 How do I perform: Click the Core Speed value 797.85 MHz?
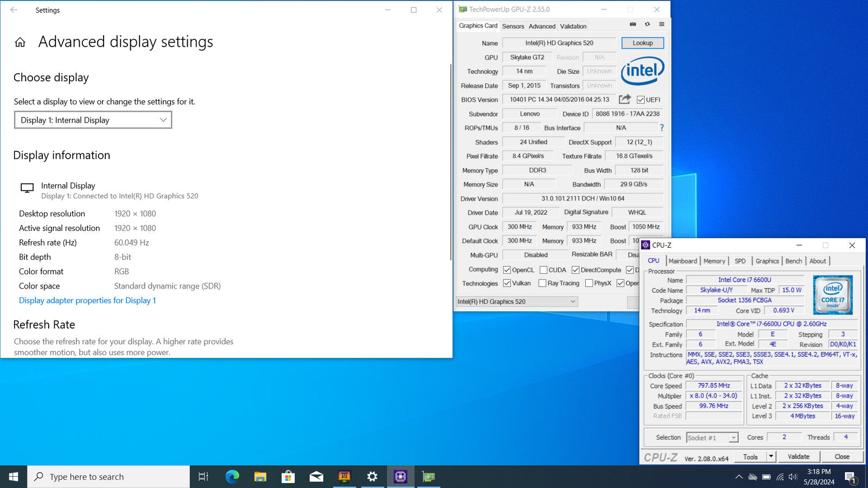click(x=713, y=386)
